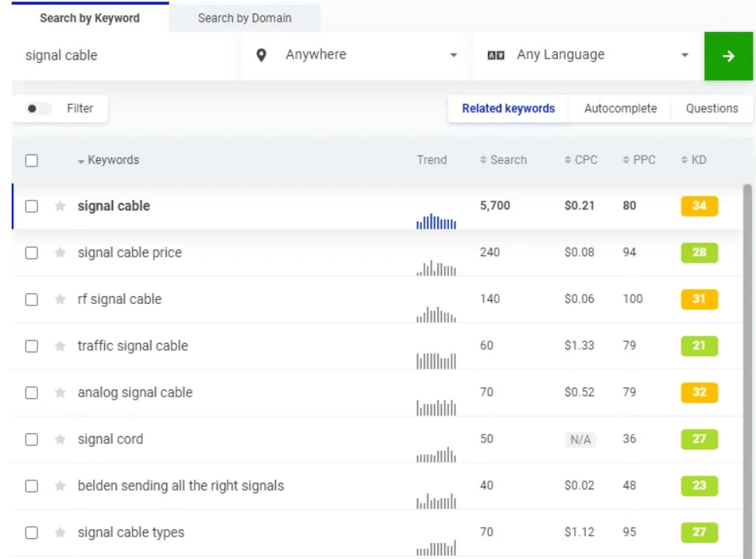Open the Autocomplete tab
Viewport: 756px width, 559px height.
pos(620,109)
